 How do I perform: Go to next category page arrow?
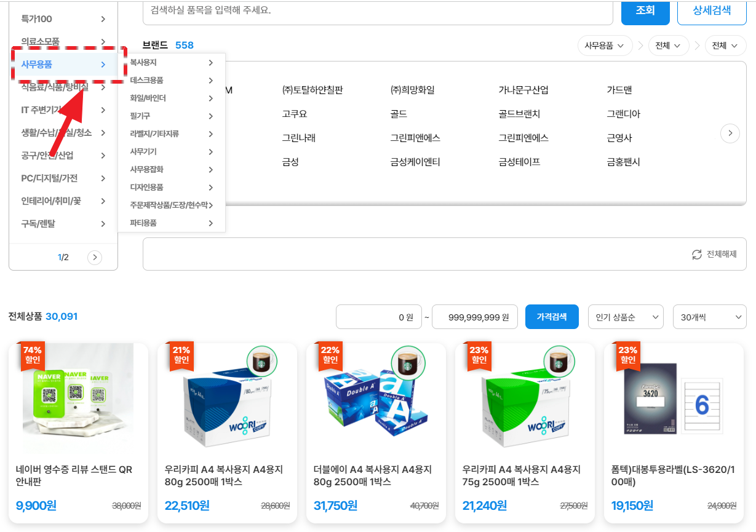click(x=94, y=257)
